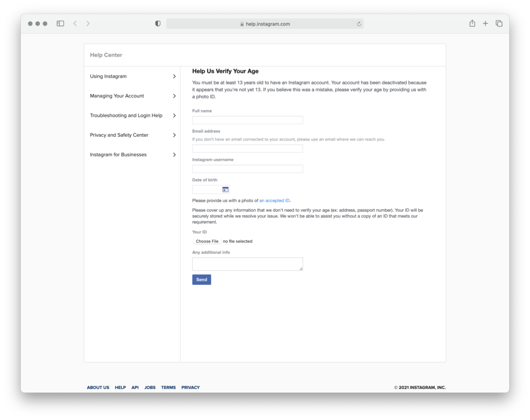Go forward with the browser arrow
This screenshot has width=530, height=420.
88,23
